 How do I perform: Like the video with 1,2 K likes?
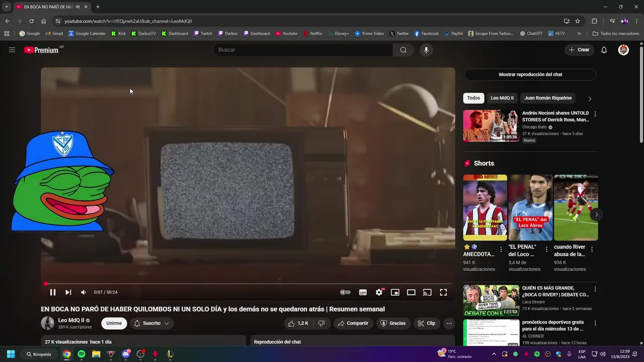(x=298, y=323)
